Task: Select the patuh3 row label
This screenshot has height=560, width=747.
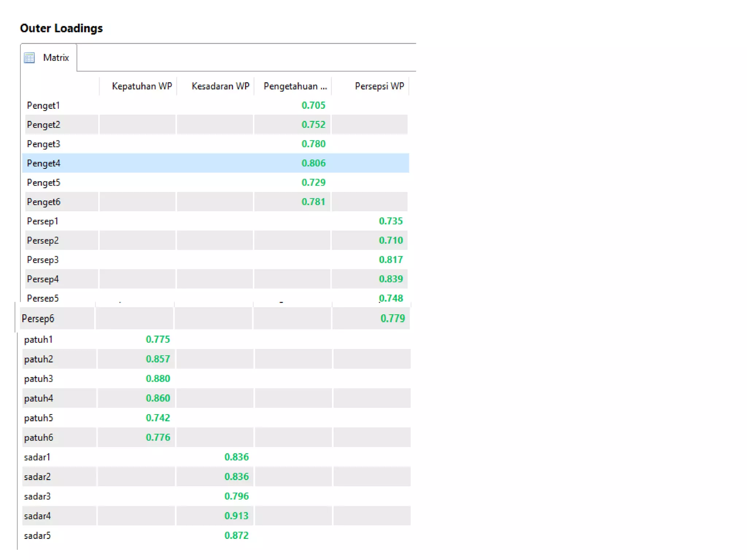Action: coord(38,379)
